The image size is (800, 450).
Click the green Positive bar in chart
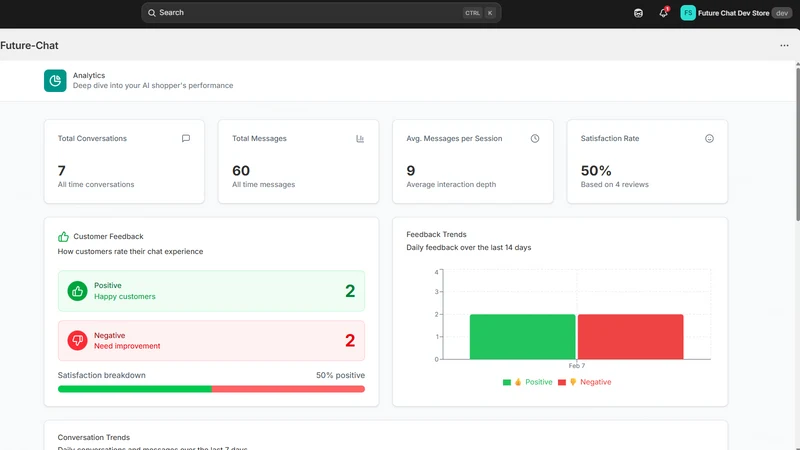click(x=522, y=337)
